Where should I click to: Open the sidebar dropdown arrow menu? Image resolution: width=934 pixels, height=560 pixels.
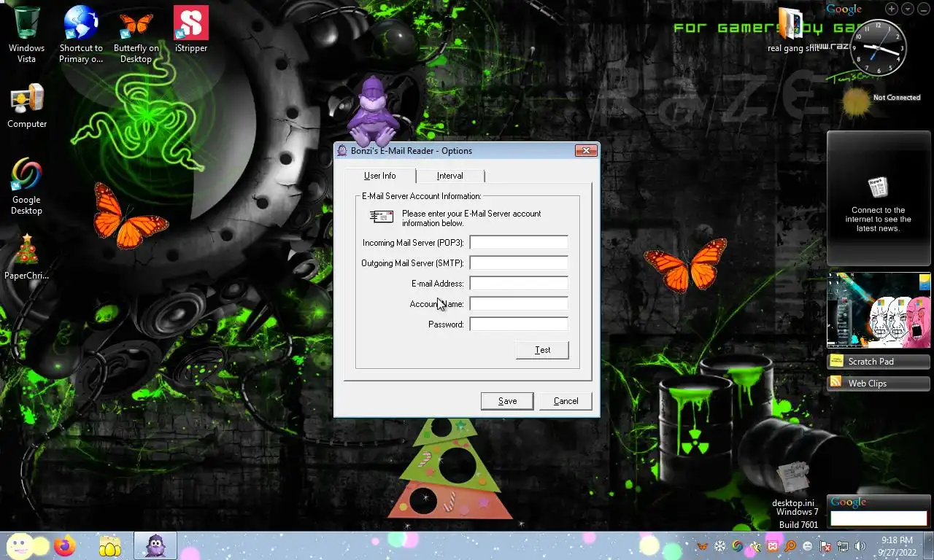click(x=907, y=9)
